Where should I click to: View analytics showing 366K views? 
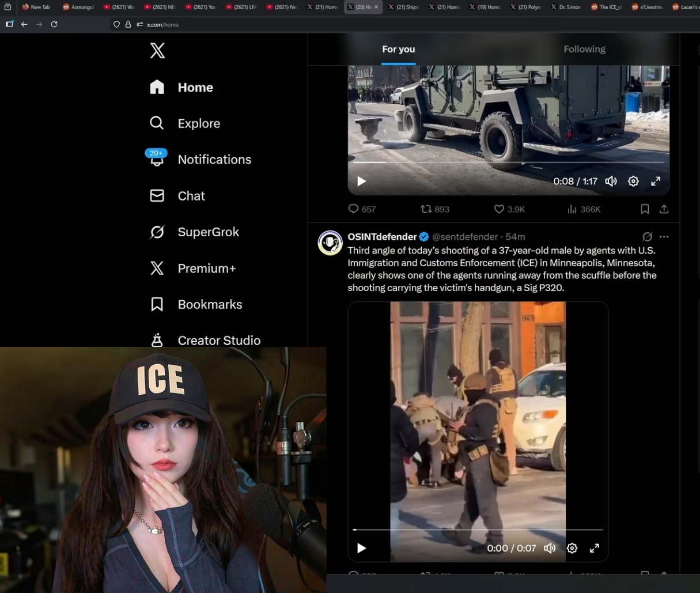click(584, 209)
